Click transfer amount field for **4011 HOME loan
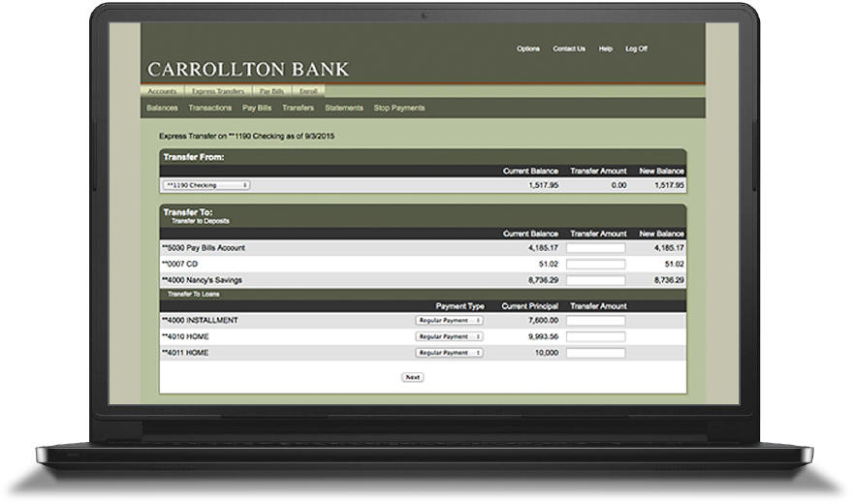The image size is (853, 504). (x=596, y=353)
